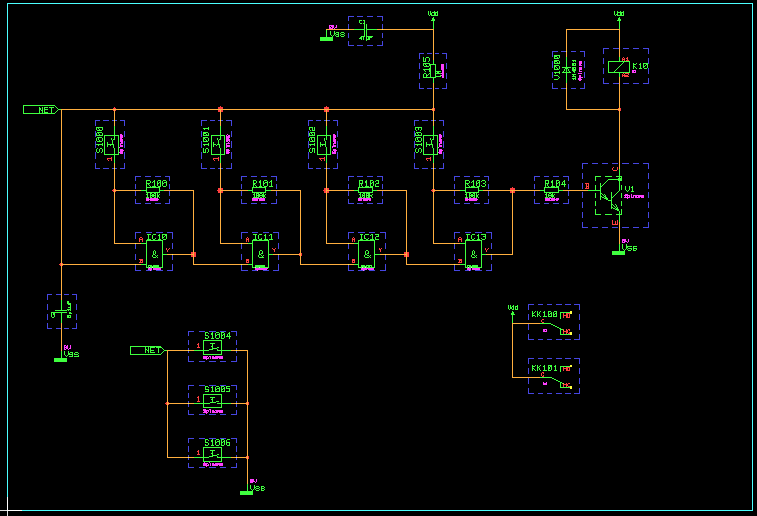Viewport: 757px width, 516px height.
Task: Click the S1003 switch symbol
Action: 430,144
